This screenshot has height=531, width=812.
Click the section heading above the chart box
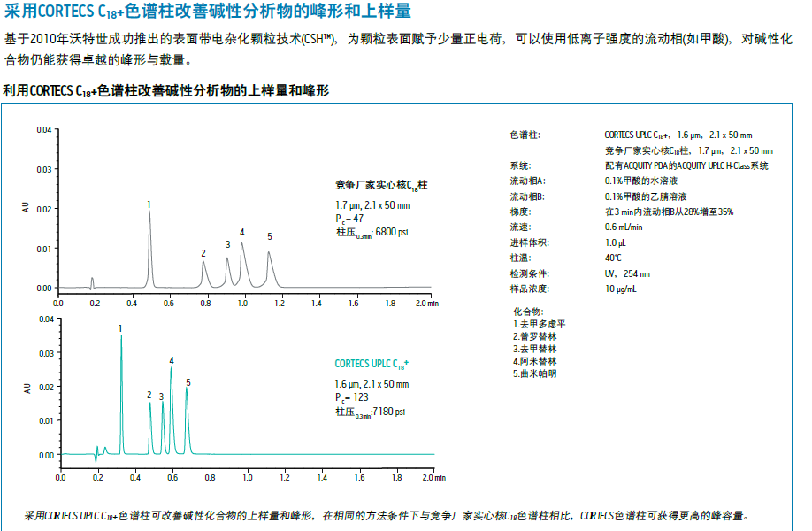coord(165,89)
